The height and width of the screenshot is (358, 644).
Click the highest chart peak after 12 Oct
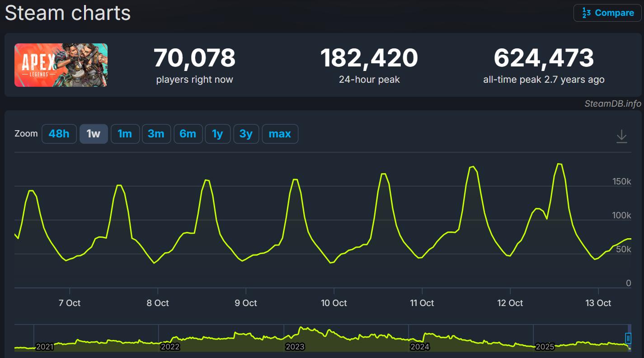[x=559, y=164]
